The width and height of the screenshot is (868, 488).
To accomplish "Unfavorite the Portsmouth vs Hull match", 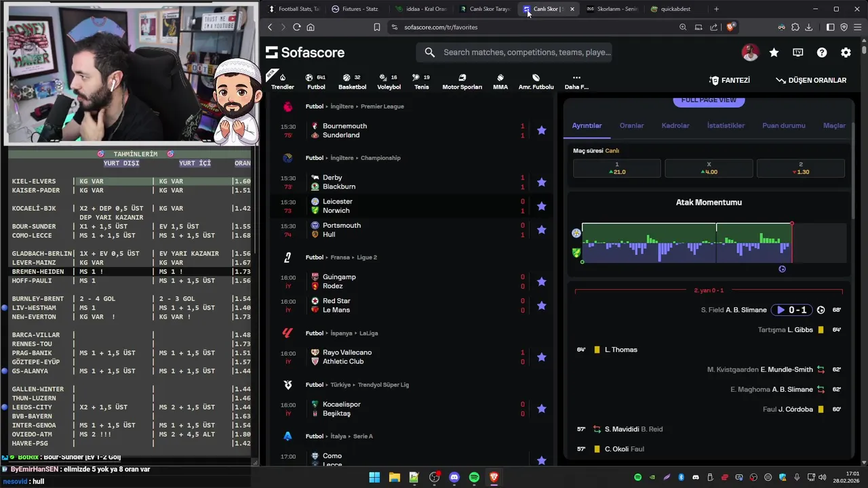I will (541, 230).
